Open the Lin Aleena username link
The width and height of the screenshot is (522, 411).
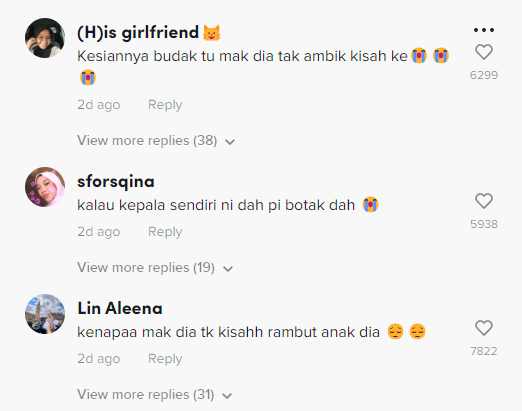[x=120, y=308]
